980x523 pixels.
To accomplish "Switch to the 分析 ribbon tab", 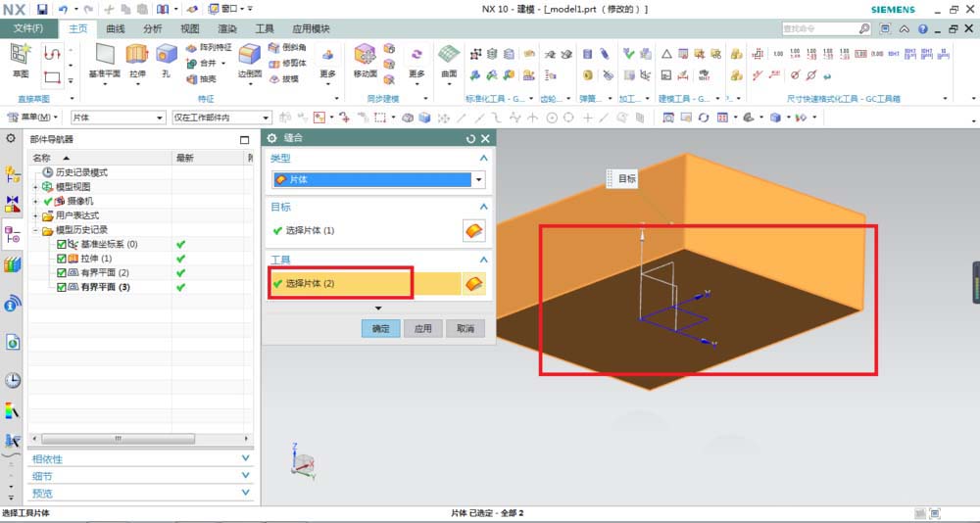I will [x=153, y=28].
